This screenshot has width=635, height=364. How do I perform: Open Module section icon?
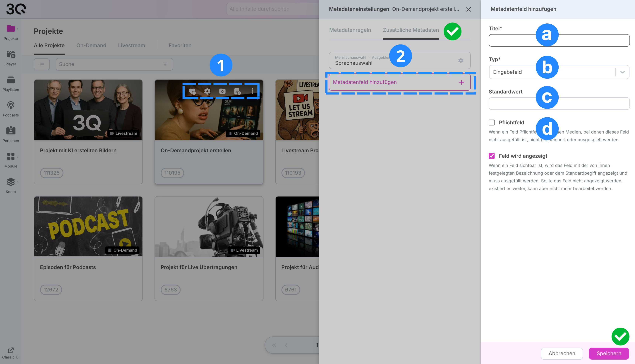point(11,157)
